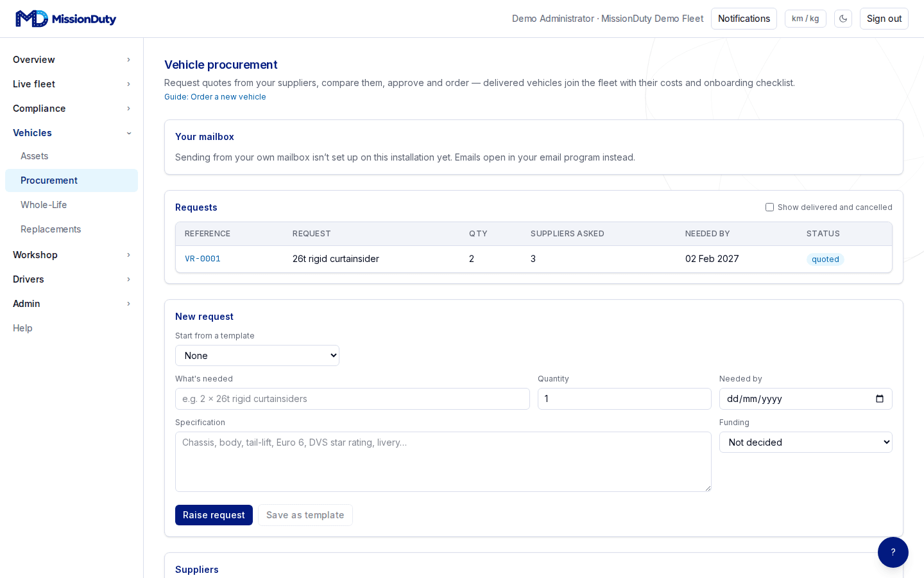This screenshot has width=924, height=578.
Task: Click the Needed by date field
Action: point(806,399)
